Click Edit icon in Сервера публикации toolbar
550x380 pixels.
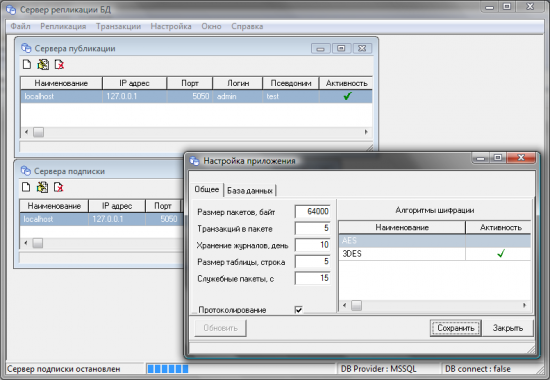coord(43,64)
